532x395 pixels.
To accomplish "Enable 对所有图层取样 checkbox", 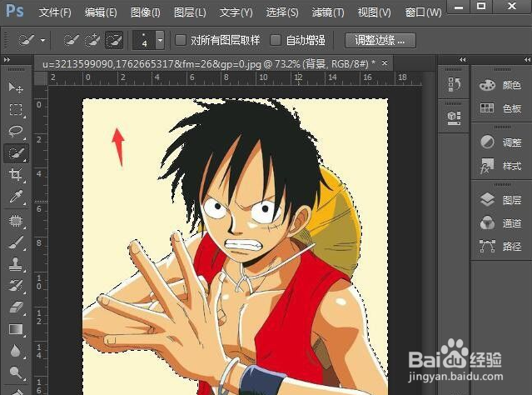I will 181,40.
